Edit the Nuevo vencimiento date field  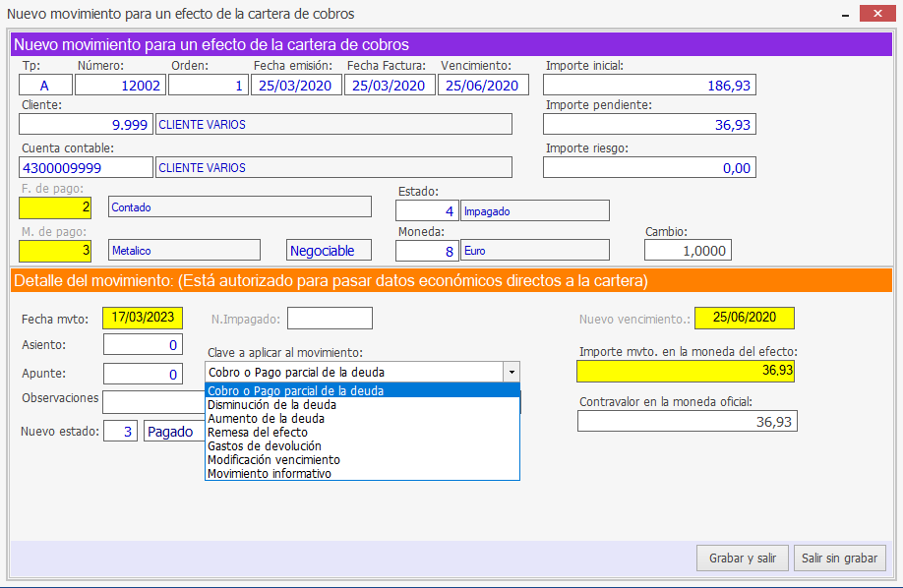[744, 319]
